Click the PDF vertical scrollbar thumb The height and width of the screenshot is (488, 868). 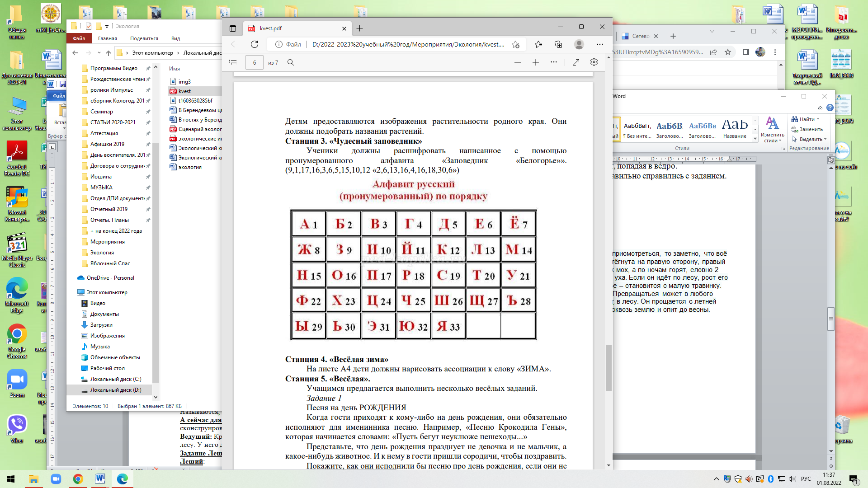(609, 367)
